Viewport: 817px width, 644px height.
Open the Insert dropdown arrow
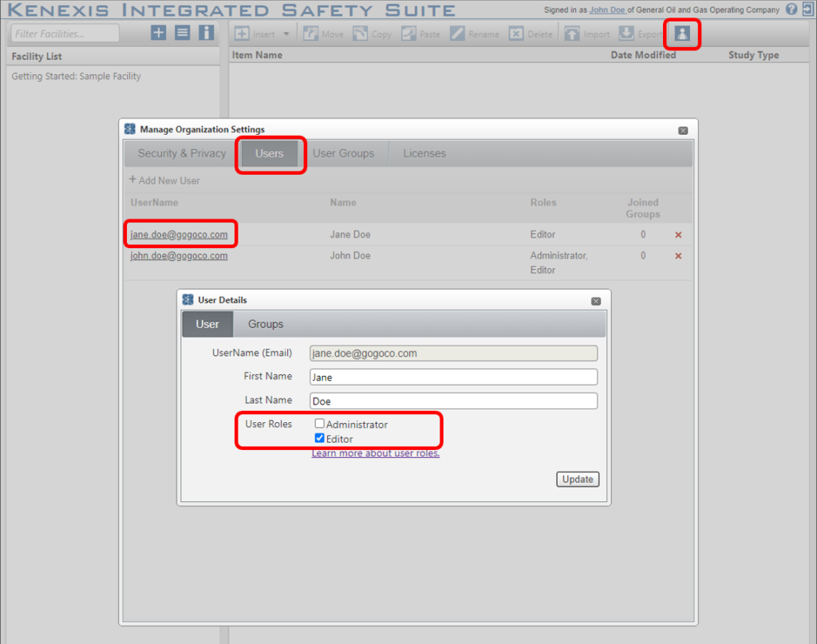coord(286,34)
